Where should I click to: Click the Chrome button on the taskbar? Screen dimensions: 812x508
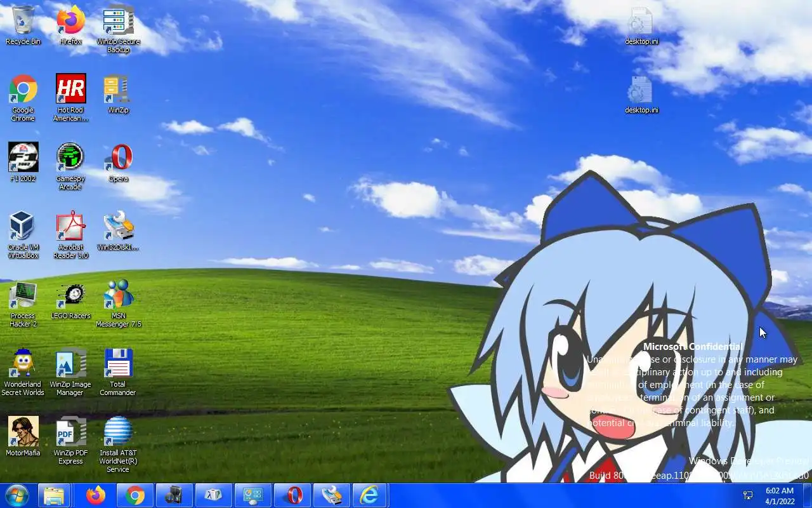(135, 495)
